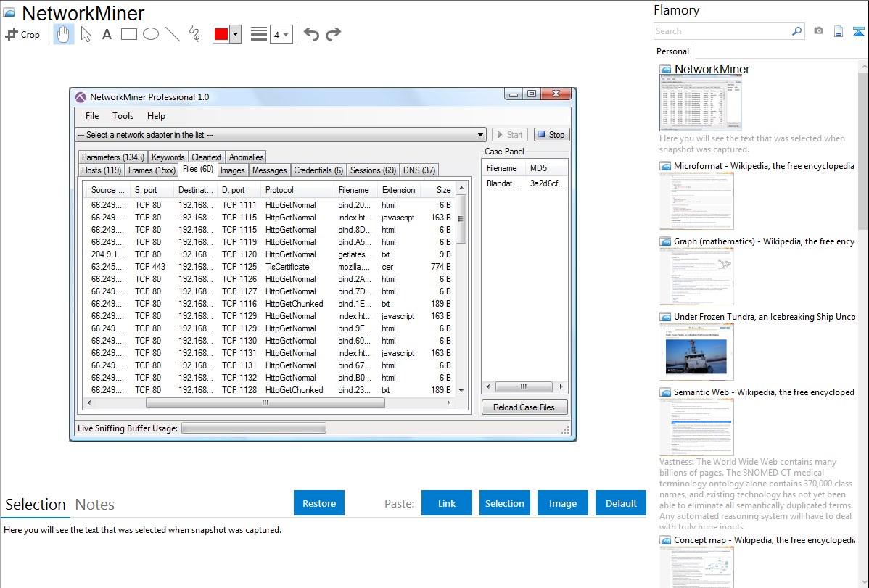
Task: Choose the text annotation tool
Action: tap(107, 34)
